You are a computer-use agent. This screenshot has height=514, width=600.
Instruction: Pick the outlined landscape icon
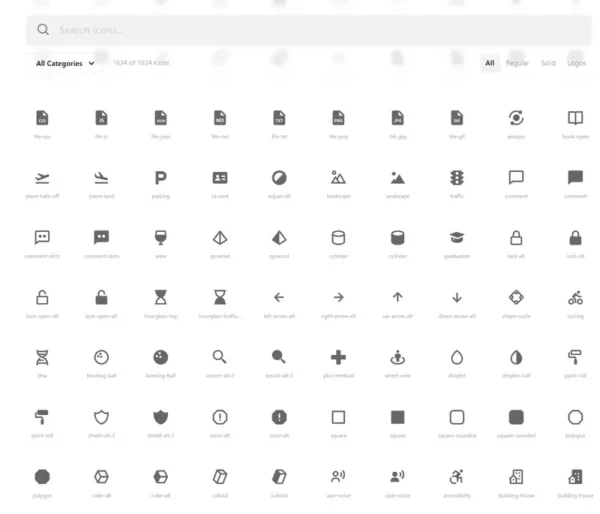tap(339, 177)
